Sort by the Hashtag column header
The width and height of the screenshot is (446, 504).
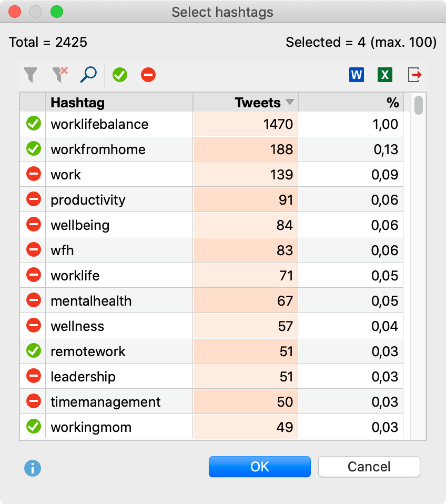[x=119, y=103]
